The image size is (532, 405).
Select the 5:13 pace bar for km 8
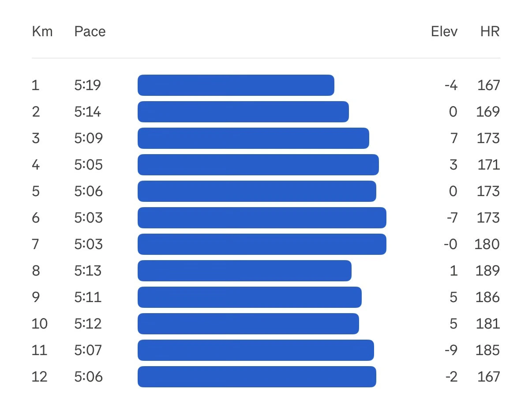tap(244, 271)
